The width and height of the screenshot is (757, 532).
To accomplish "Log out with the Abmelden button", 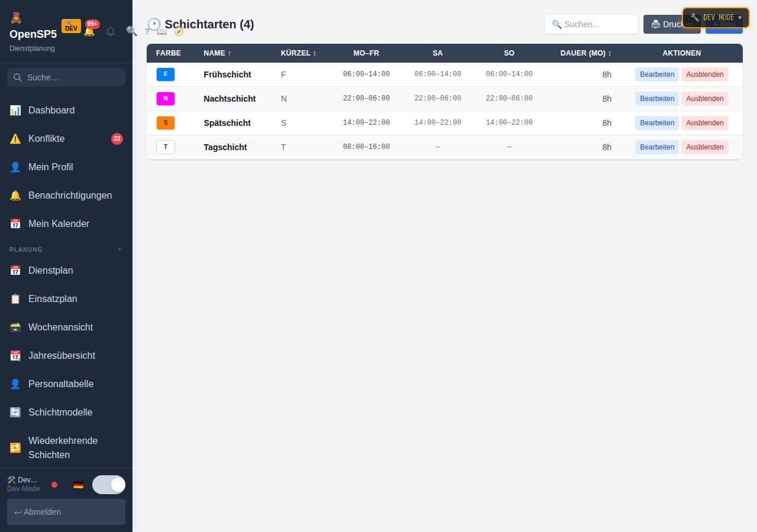I will tap(66, 512).
